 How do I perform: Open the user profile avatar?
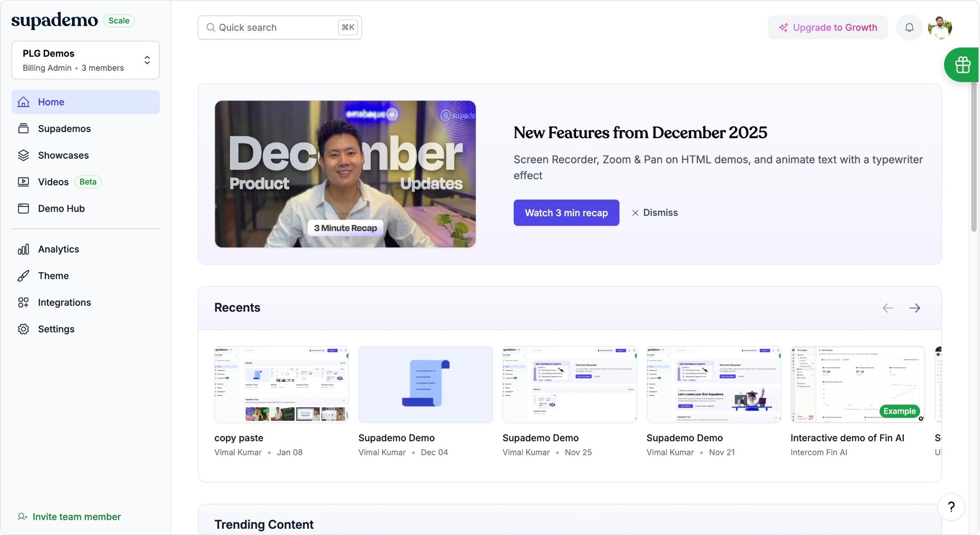940,27
